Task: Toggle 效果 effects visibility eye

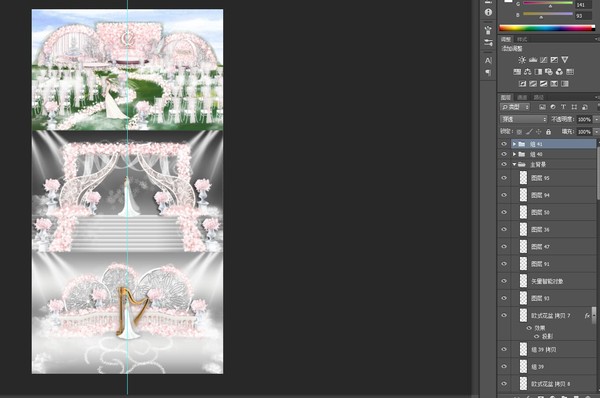Action: pyautogui.click(x=529, y=328)
